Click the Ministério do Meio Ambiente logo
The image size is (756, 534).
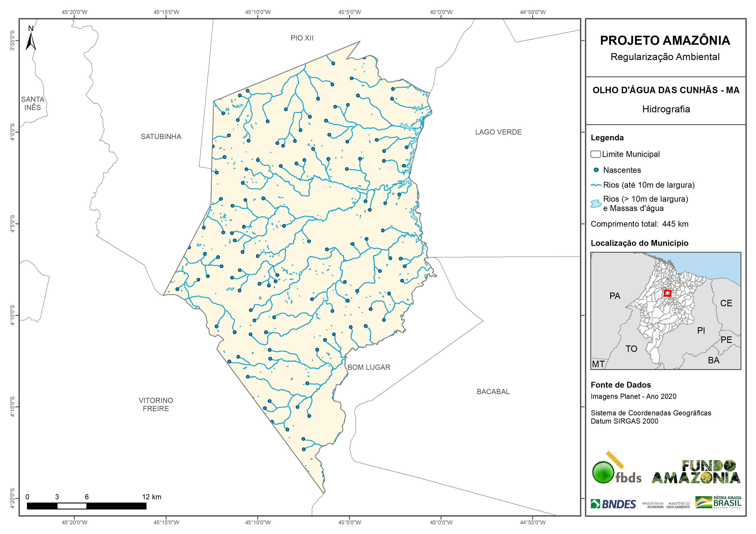tap(678, 505)
